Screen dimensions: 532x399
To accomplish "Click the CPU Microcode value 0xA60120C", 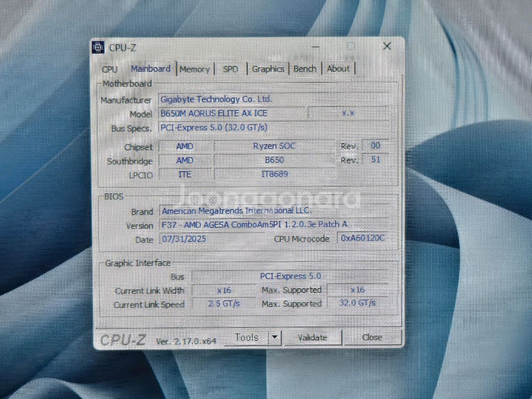I will (x=362, y=239).
